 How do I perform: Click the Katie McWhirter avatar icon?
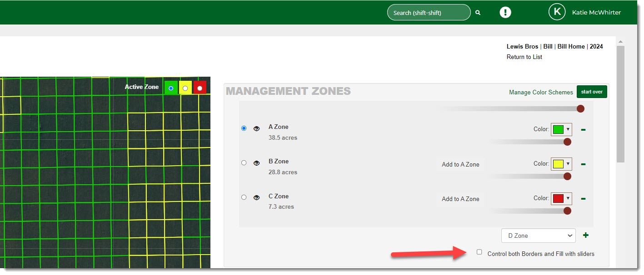click(x=557, y=12)
